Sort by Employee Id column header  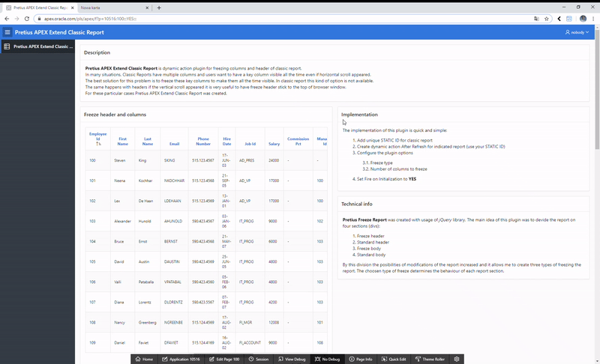click(x=98, y=136)
